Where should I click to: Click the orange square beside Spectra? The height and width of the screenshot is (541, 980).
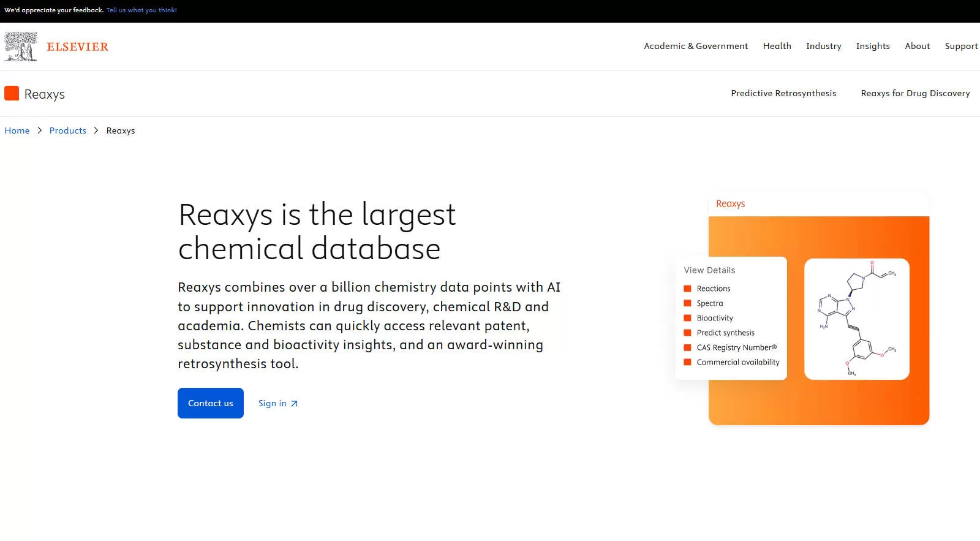point(687,303)
